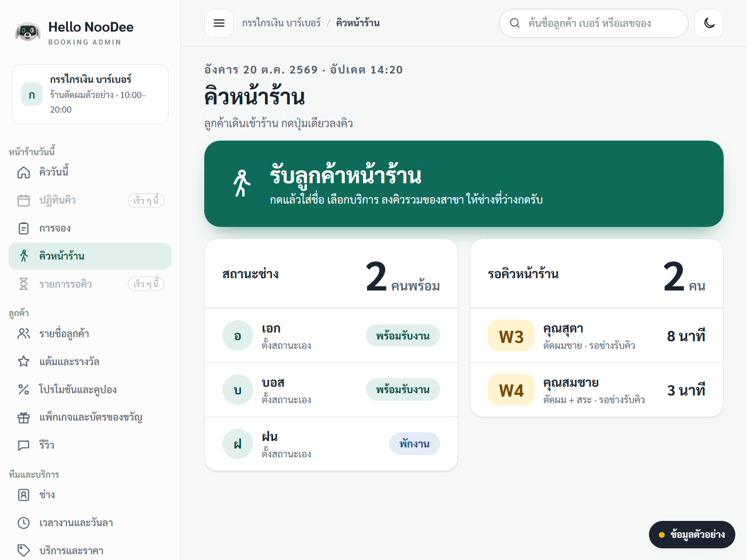Toggle บอส's พร้อมรับงาน status pill

(403, 390)
